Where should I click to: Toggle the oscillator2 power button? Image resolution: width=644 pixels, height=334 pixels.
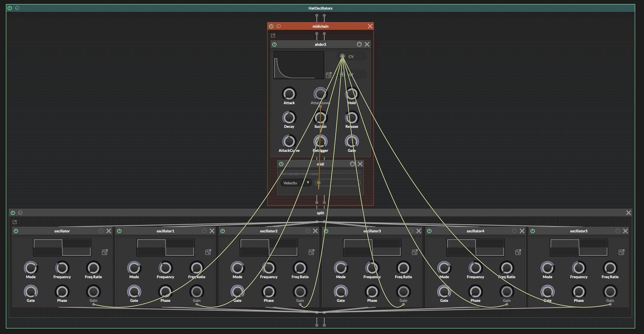223,231
